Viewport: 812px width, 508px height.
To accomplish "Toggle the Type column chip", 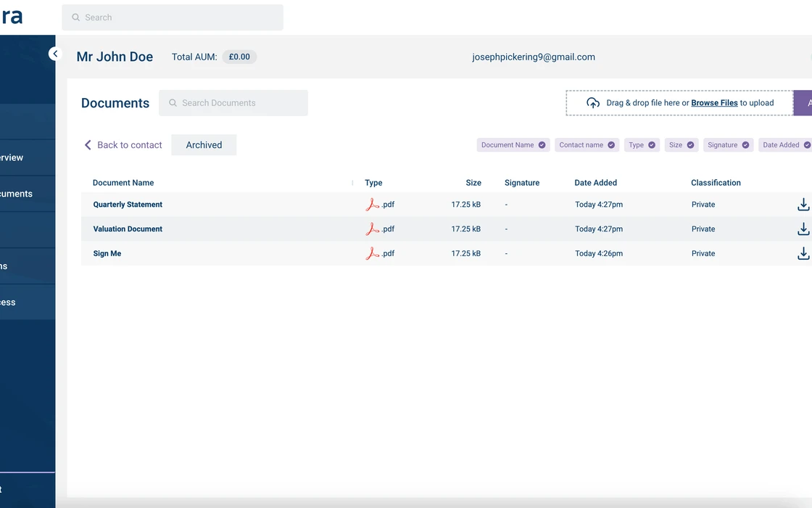I will point(642,144).
